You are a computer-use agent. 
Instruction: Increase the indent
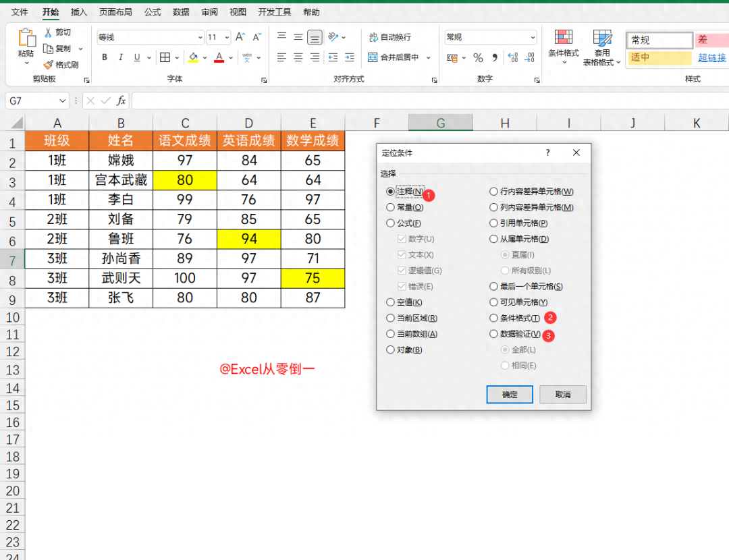tap(350, 57)
